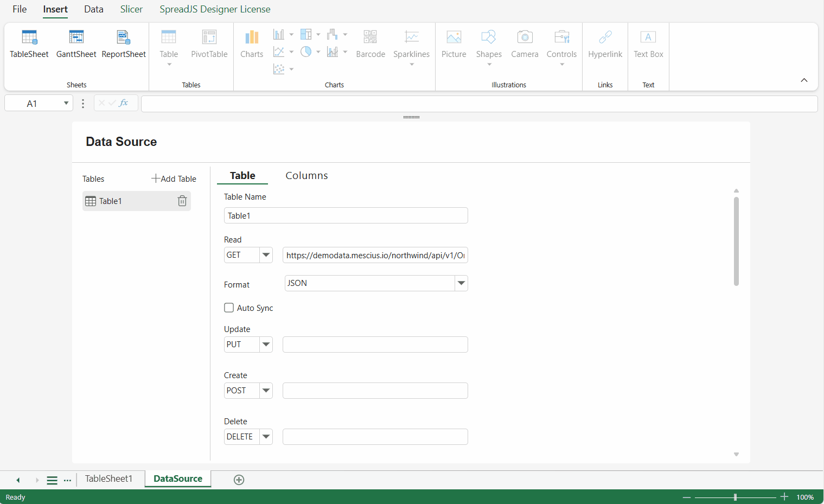
Task: Select Table1 in the Tables list
Action: (137, 201)
